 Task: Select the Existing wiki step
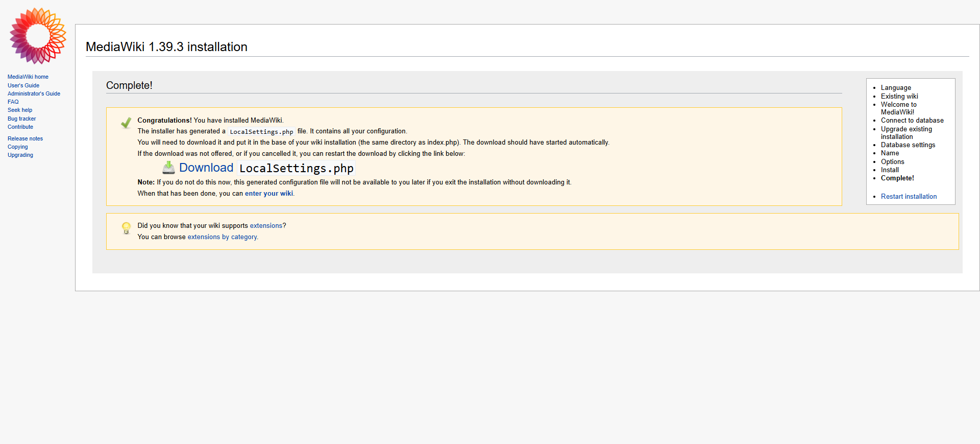899,96
